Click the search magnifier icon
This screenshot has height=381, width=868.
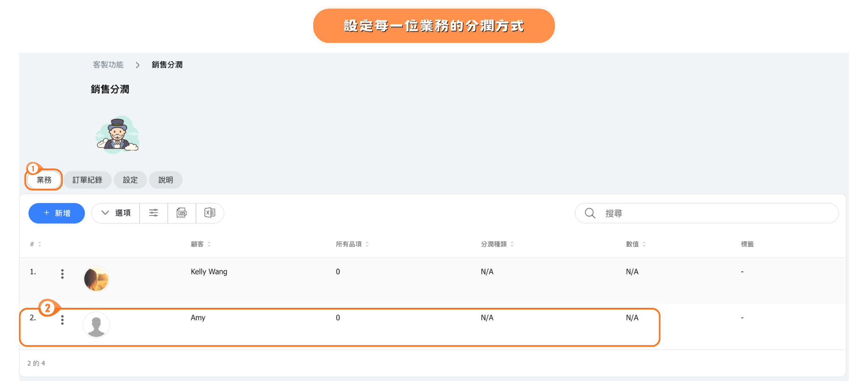click(590, 213)
